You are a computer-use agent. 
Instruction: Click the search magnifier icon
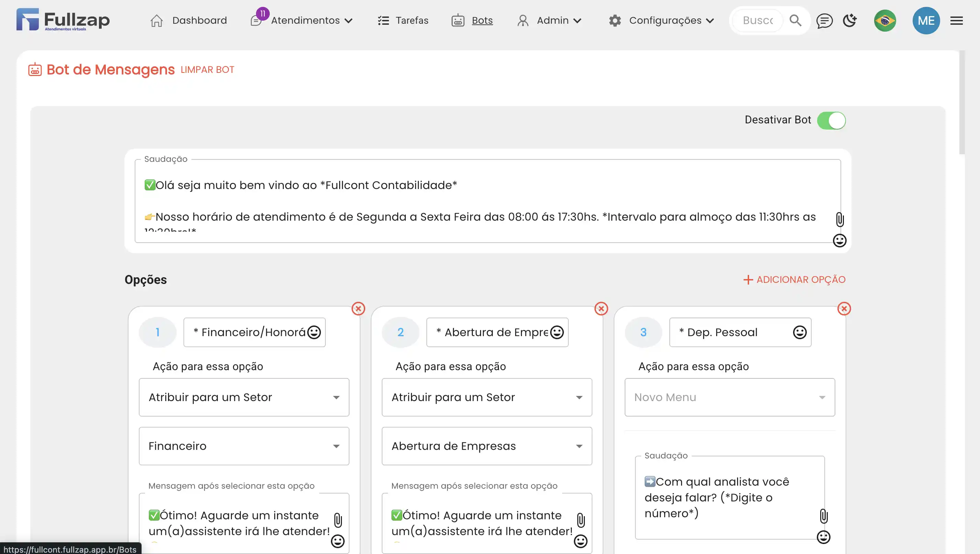(795, 21)
